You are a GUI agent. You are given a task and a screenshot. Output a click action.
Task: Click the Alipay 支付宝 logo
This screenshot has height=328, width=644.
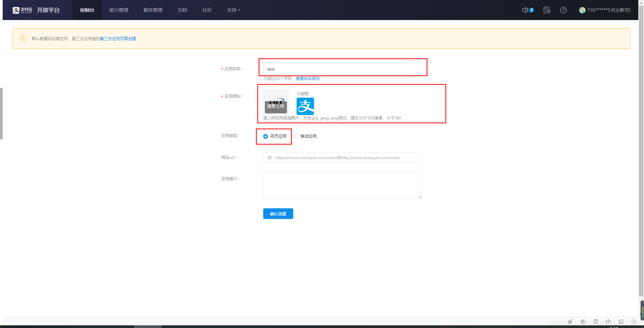tap(22, 10)
